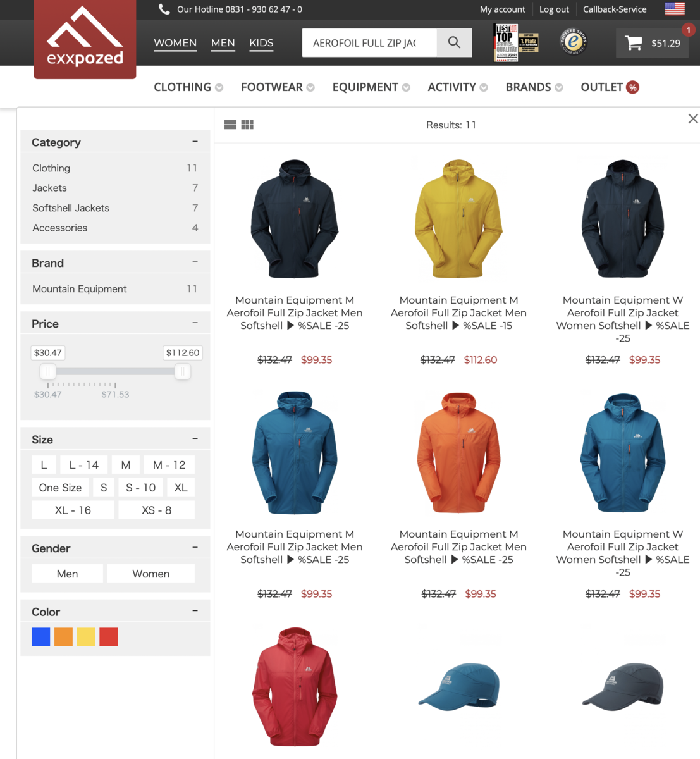The height and width of the screenshot is (759, 700).
Task: Open My account link
Action: (503, 9)
